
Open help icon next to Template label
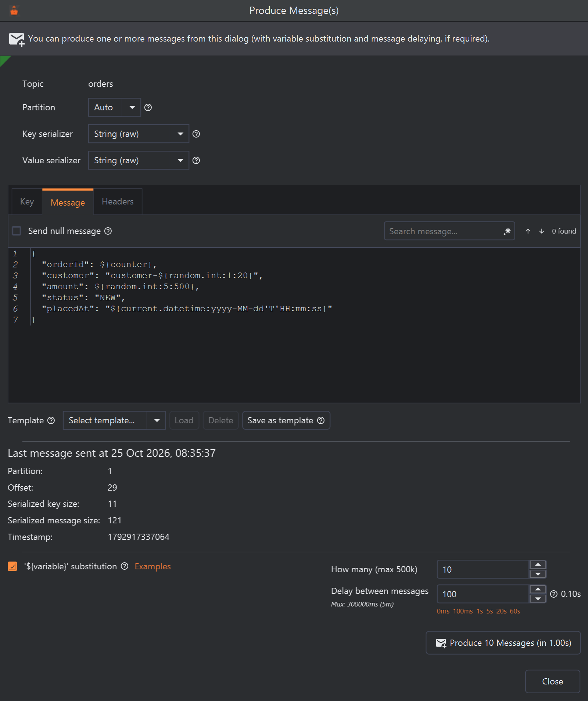51,420
